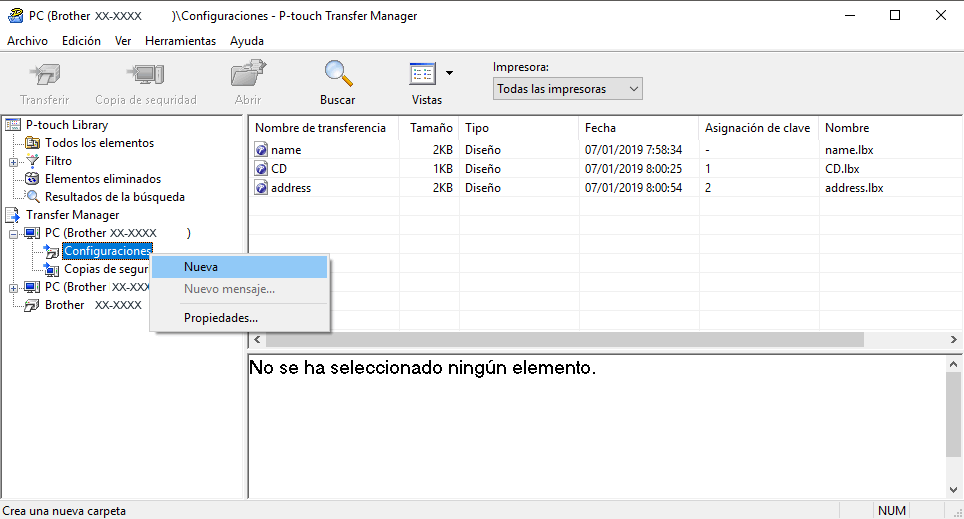Viewport: 964px width, 519px height.
Task: Choose Nueva in the context menu
Action: point(240,267)
